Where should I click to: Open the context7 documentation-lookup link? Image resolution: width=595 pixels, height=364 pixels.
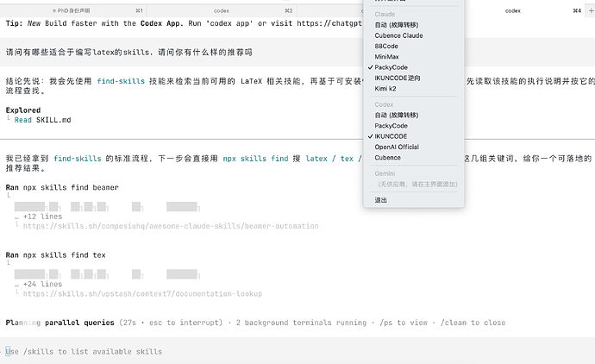(x=142, y=294)
